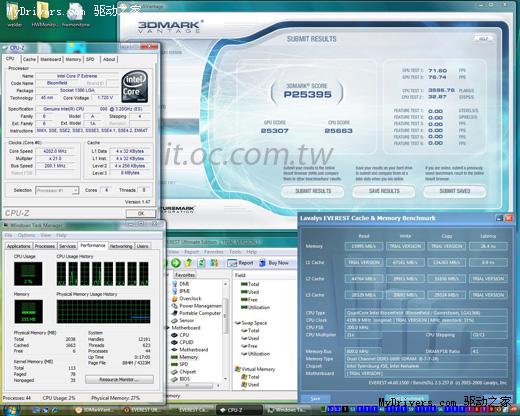Click the EVEREST tree vertical scrollbar thumb
Image resolution: width=520 pixels, height=416 pixels.
(x=226, y=315)
